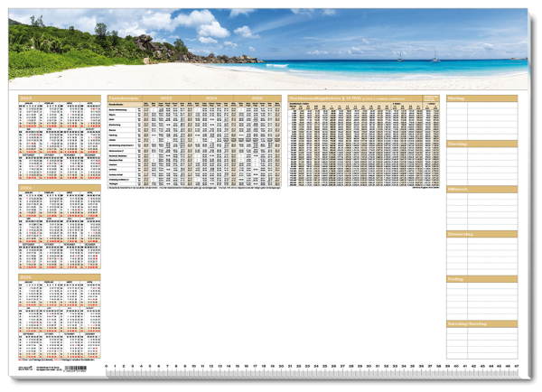Click the 2023 column header in Ferientermine table
Viewport: 542px width, 392px height.
166,98
